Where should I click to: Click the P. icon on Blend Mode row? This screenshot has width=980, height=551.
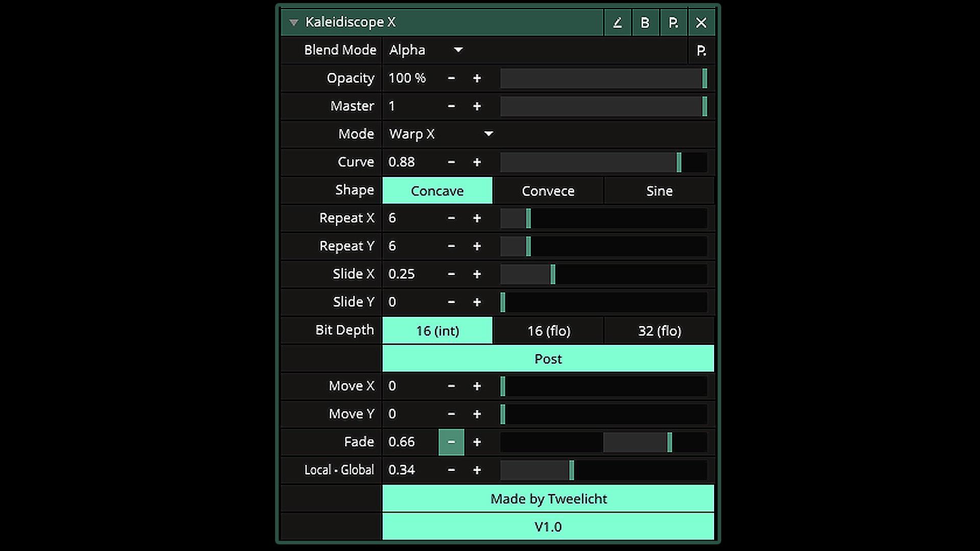pos(701,51)
